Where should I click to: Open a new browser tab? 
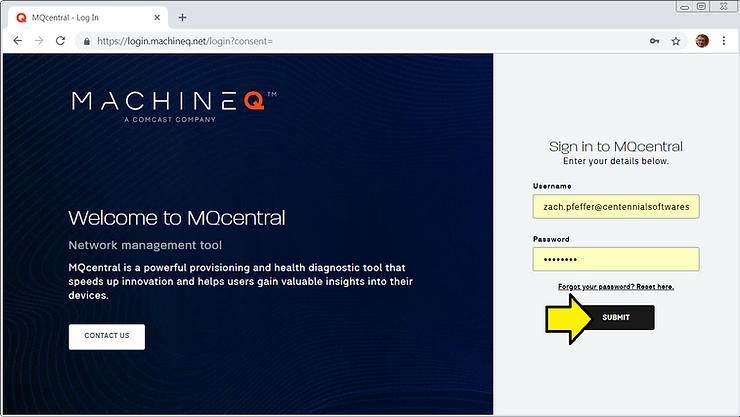click(x=182, y=17)
